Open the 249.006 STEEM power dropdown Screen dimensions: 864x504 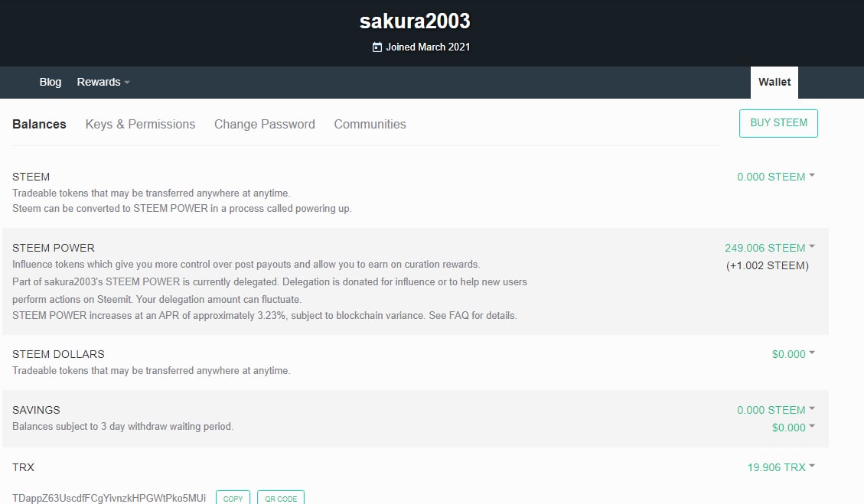[770, 248]
